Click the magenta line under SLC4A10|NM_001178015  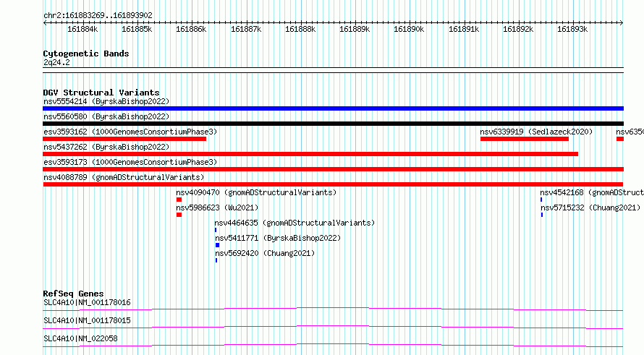333,327
